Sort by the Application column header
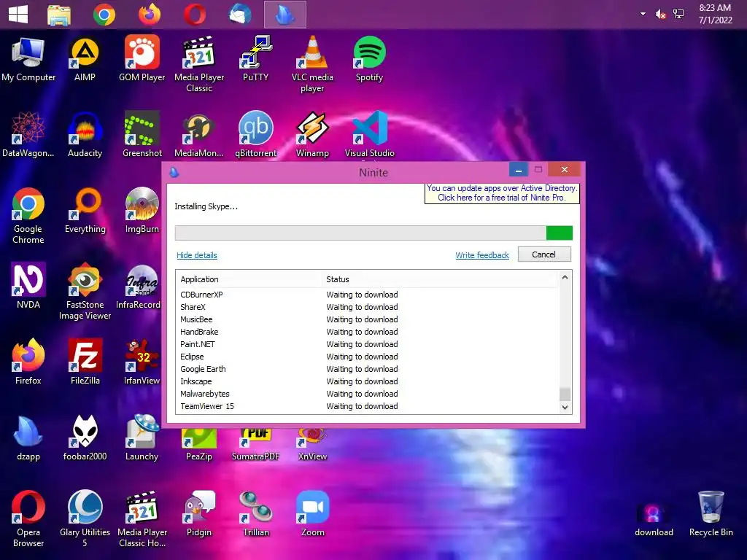 [x=249, y=279]
